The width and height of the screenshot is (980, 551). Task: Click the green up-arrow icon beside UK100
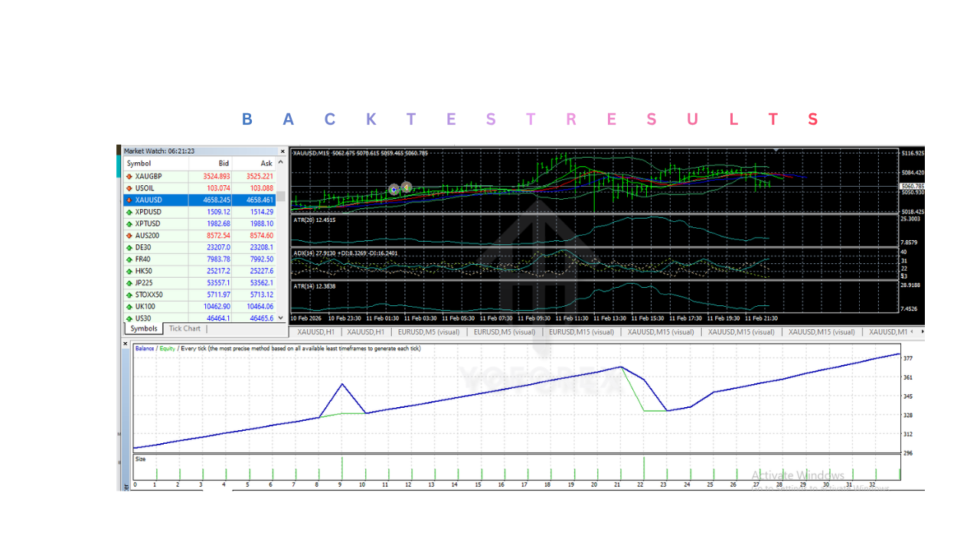(x=128, y=306)
